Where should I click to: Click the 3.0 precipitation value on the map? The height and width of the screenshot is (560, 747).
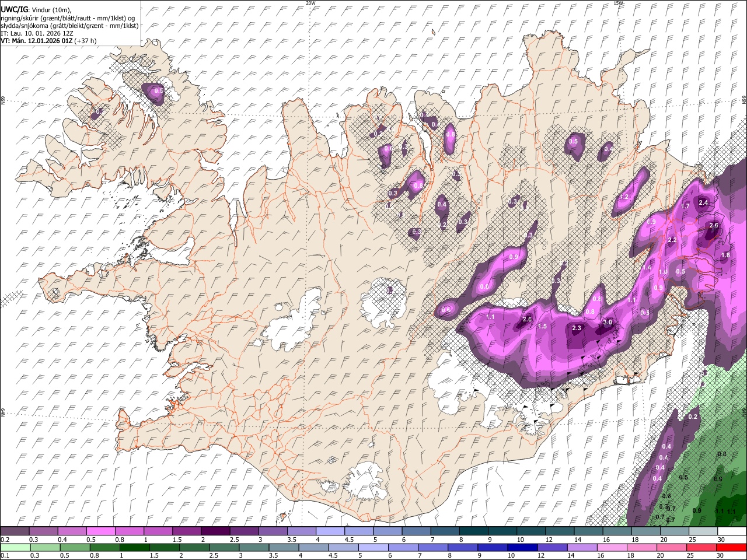click(x=607, y=323)
